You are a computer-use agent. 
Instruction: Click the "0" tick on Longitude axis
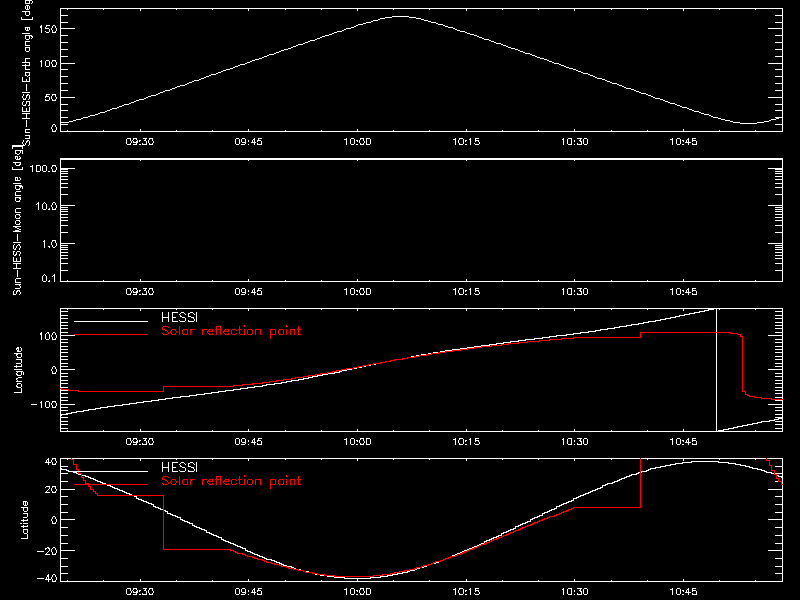point(54,370)
